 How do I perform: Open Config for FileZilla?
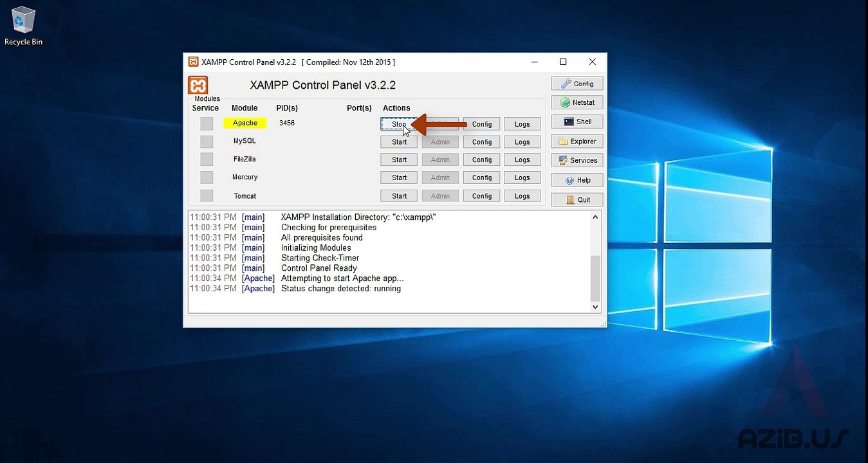481,160
